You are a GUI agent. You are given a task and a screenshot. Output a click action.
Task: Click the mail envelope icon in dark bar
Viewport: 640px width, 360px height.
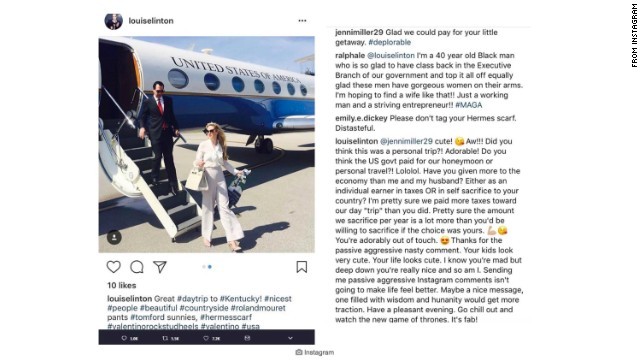coord(247,338)
